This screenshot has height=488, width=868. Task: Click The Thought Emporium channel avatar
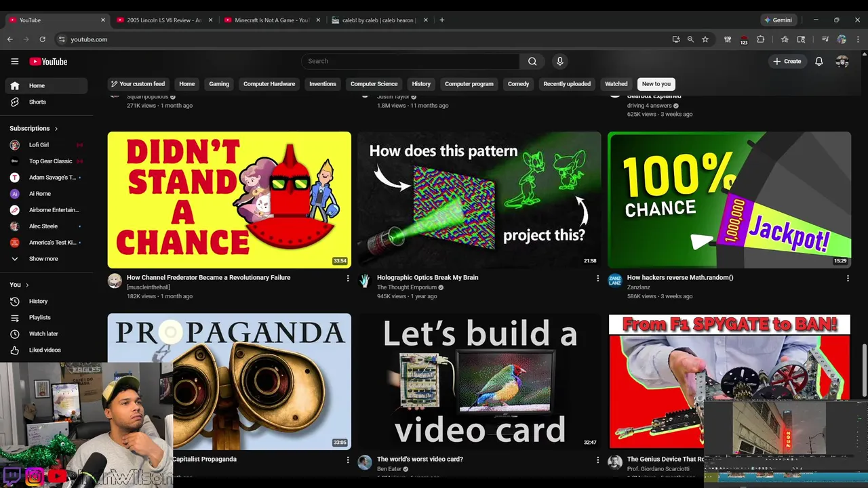point(365,281)
